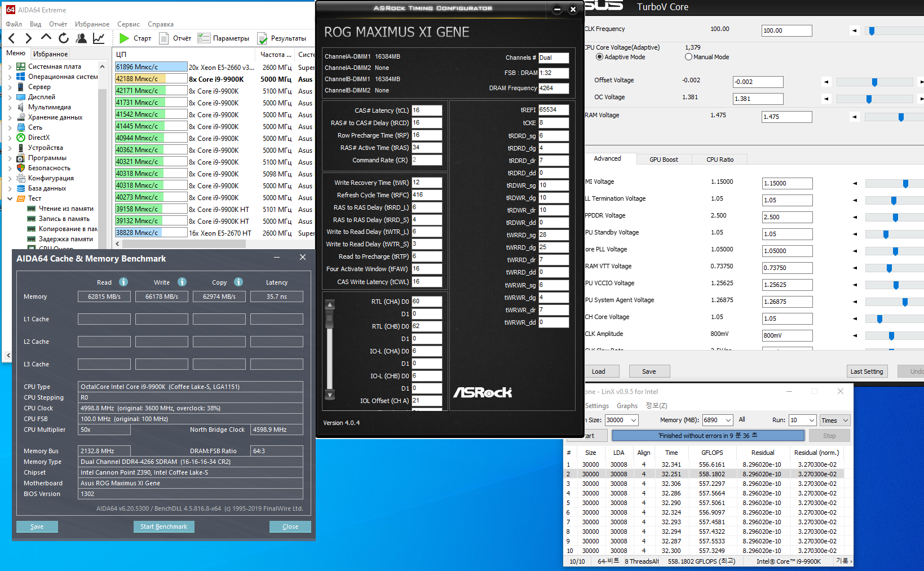Click the line graph icon in AIDA64 toolbar
Viewport: 924px width, 571px height.
click(99, 38)
